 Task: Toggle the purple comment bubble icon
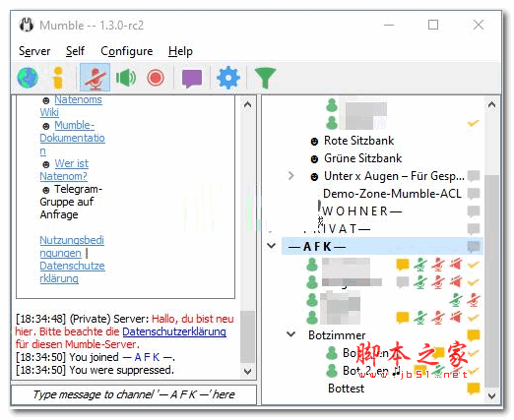(192, 79)
